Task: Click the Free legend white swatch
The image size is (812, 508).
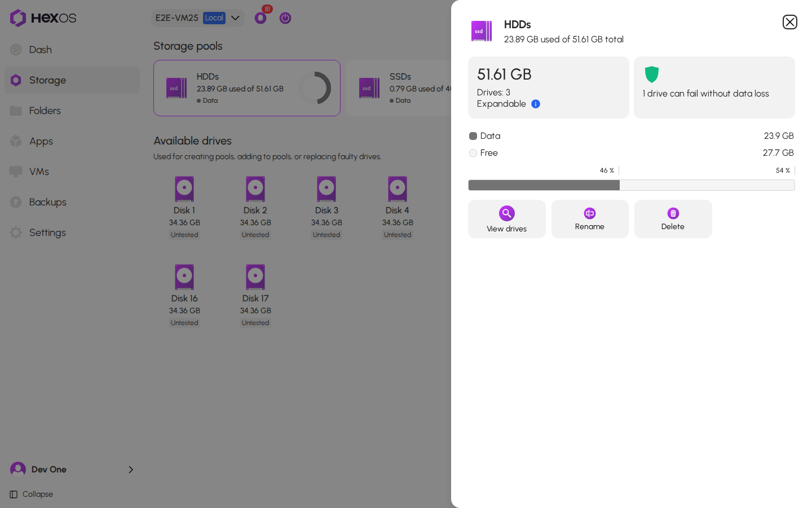Action: 473,153
